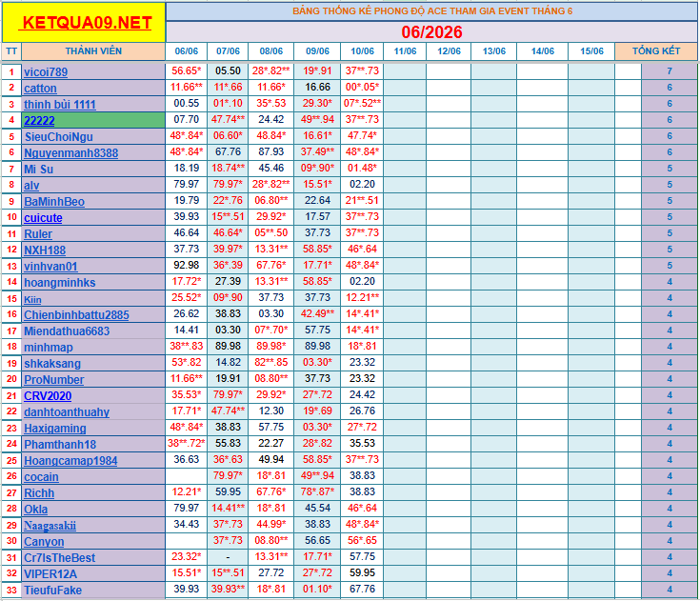Select cell 67.76 in TieufuFake row

click(x=362, y=589)
